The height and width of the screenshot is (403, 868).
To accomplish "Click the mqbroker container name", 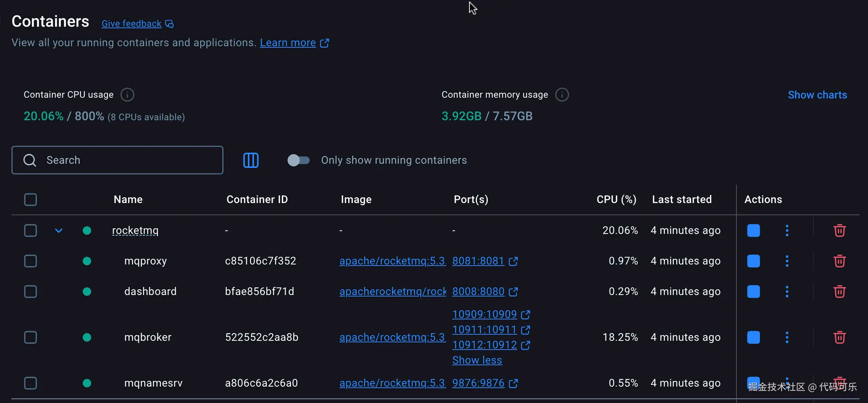I will [x=148, y=337].
